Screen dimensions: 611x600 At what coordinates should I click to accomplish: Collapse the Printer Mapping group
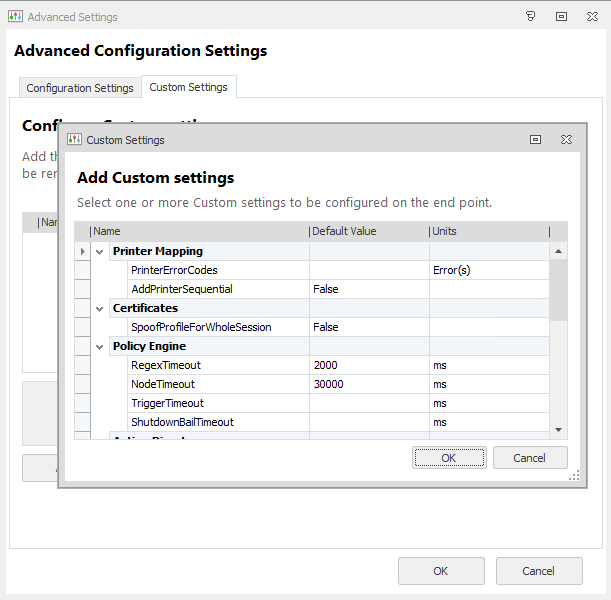(100, 251)
